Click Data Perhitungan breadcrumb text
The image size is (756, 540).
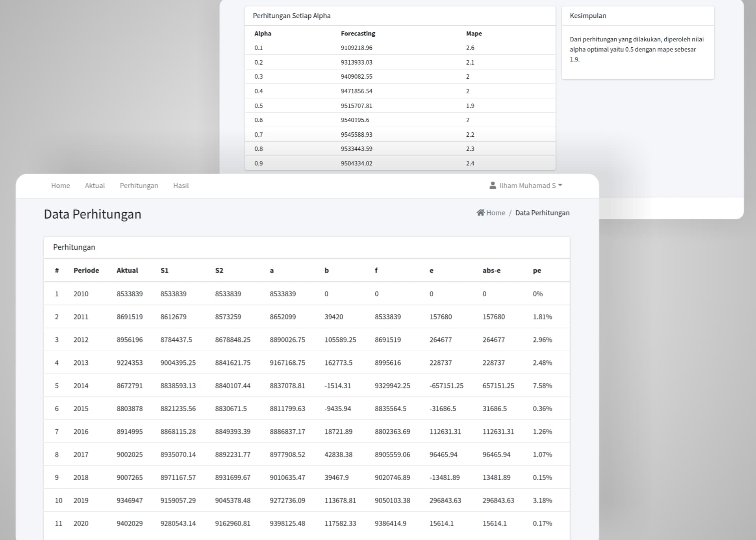542,213
